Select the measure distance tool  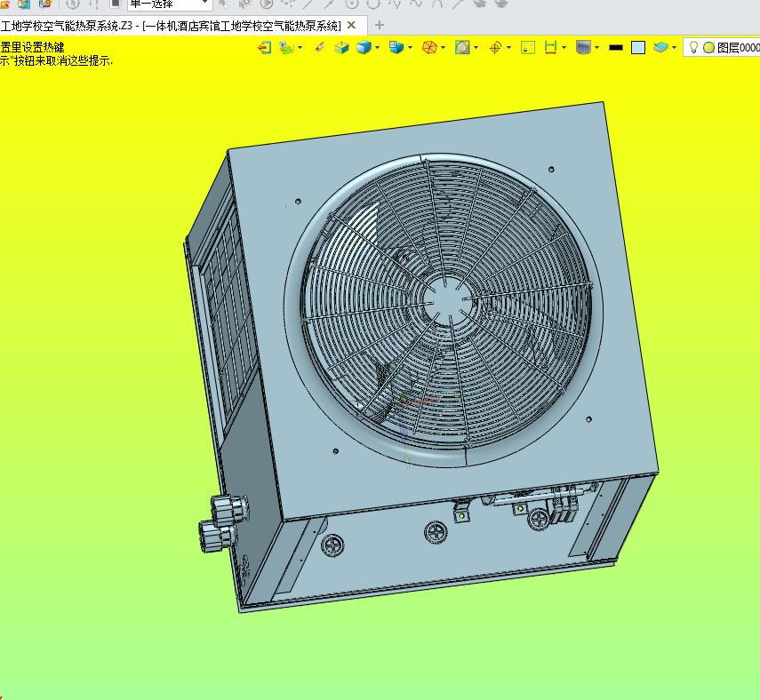tap(550, 47)
